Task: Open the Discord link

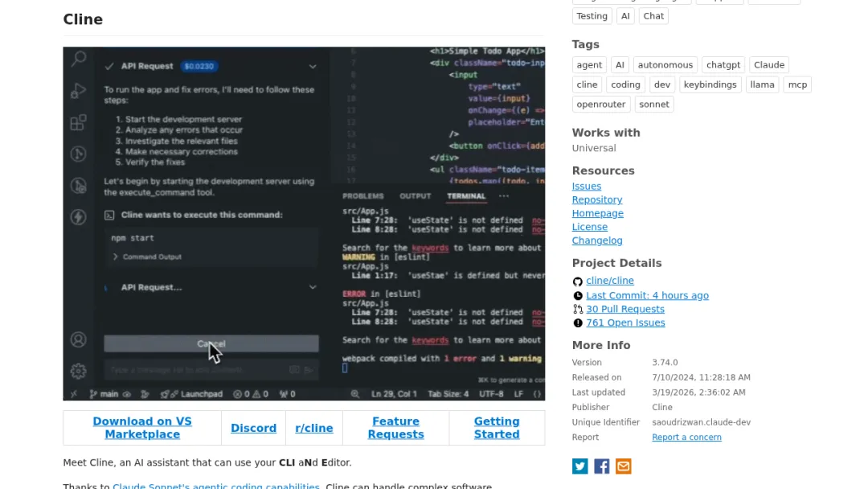Action: click(253, 428)
